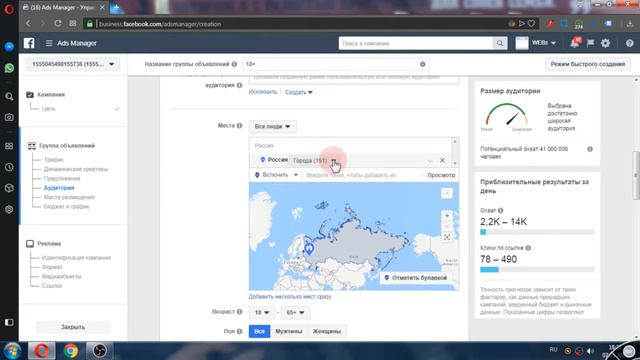Viewport: 640px width, 360px height.
Task: Select gender Все
Action: point(260,331)
